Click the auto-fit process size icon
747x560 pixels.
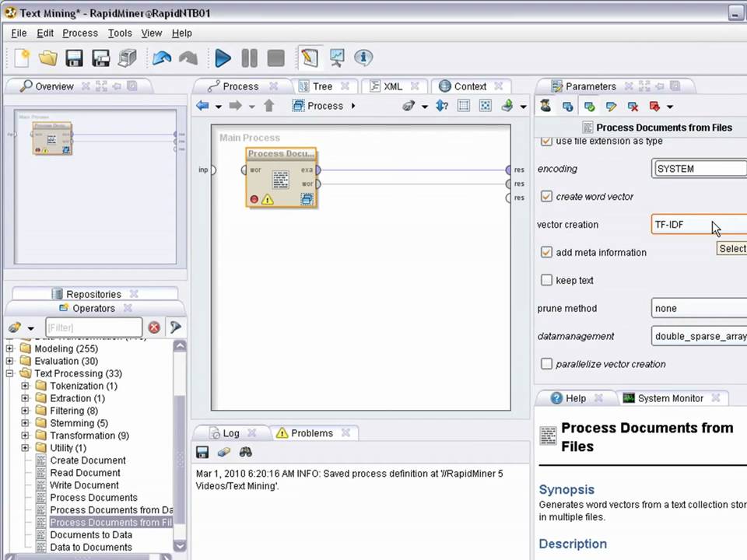point(485,106)
